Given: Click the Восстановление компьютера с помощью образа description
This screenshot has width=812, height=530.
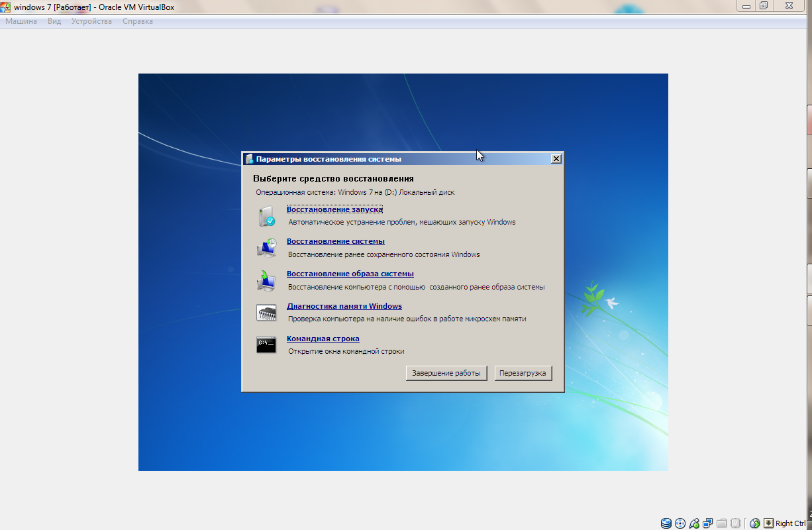Looking at the screenshot, I should tap(417, 287).
